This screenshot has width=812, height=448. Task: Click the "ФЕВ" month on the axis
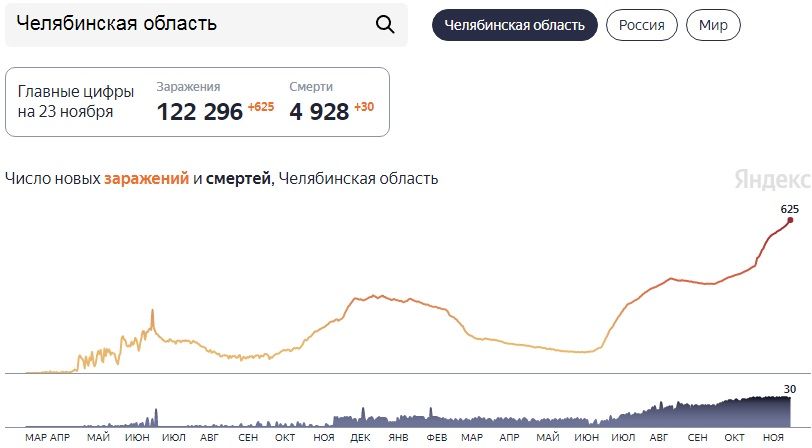[x=436, y=438]
